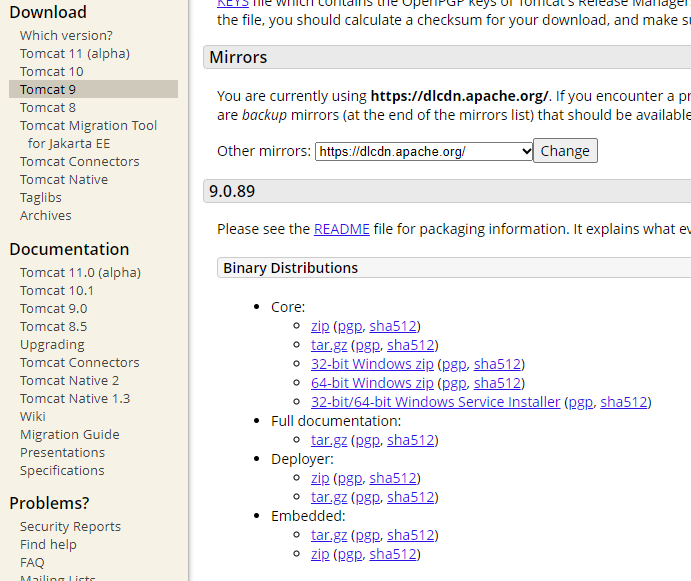Open the 'Which version?' download link
691x581 pixels.
point(66,35)
